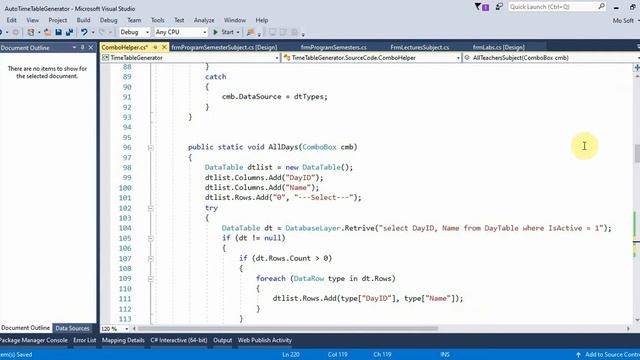The height and width of the screenshot is (360, 640).
Task: Collapse the if block at line 105
Action: coord(150,238)
